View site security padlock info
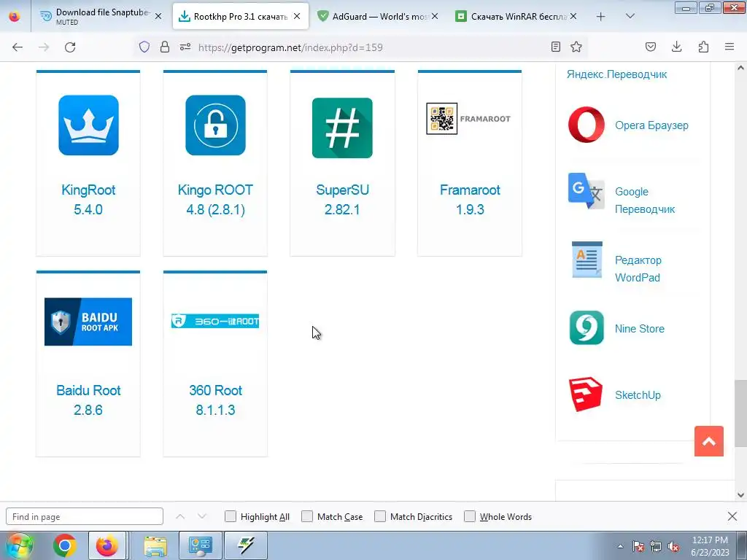The height and width of the screenshot is (560, 747). 165,47
